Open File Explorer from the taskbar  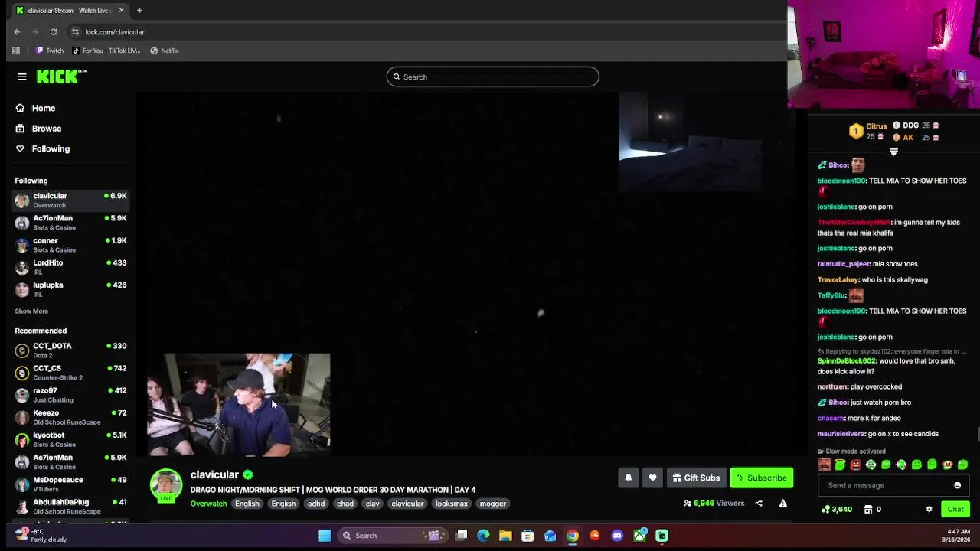pyautogui.click(x=505, y=536)
